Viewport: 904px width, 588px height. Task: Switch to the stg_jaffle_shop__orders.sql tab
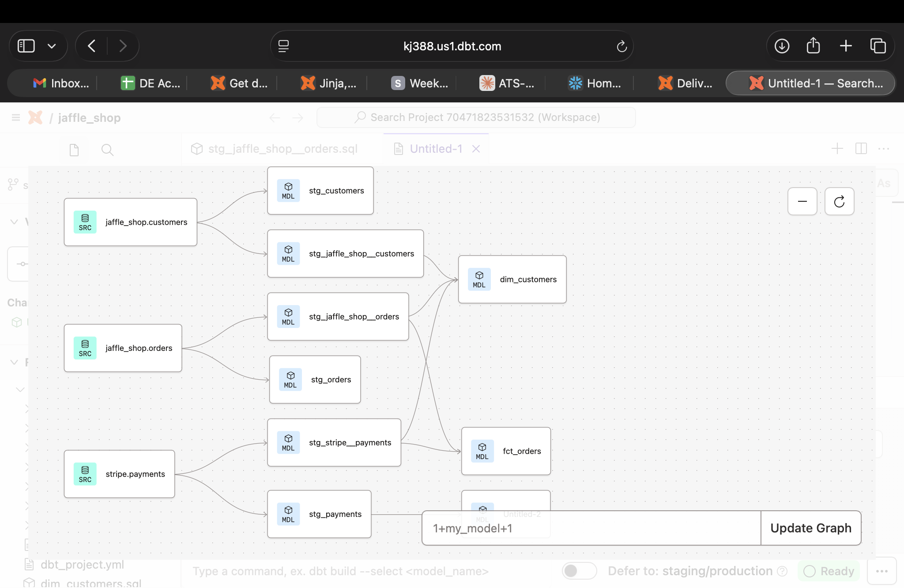282,149
